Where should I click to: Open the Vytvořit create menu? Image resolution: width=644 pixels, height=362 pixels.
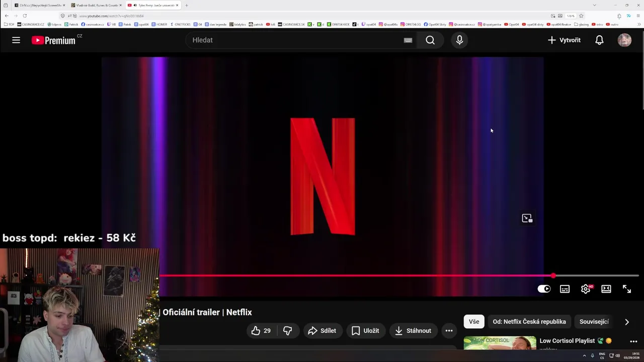pyautogui.click(x=564, y=40)
